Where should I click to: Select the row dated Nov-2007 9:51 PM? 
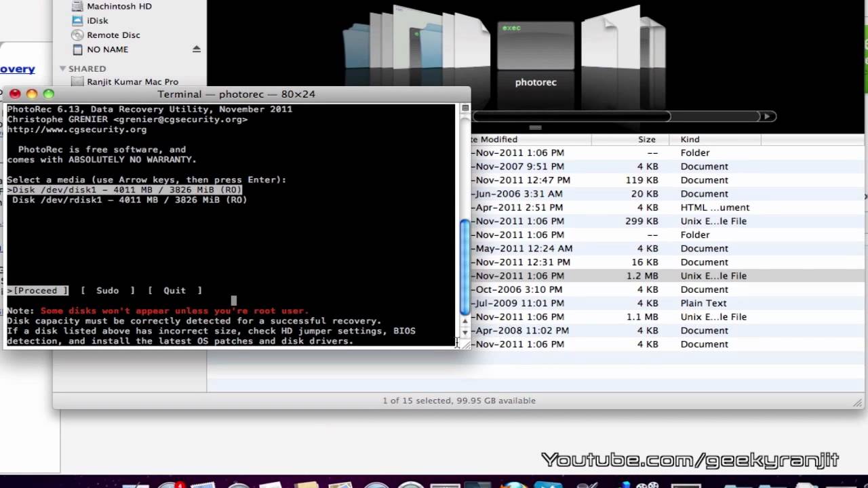[668, 167]
